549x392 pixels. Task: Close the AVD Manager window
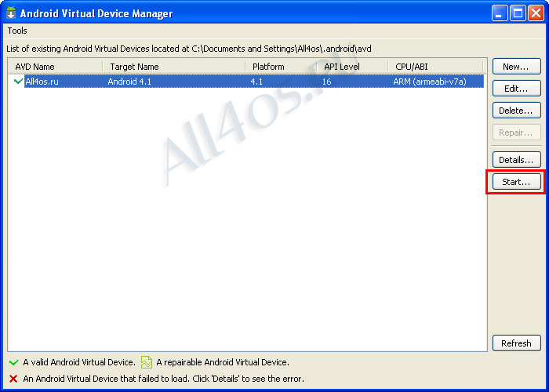536,13
